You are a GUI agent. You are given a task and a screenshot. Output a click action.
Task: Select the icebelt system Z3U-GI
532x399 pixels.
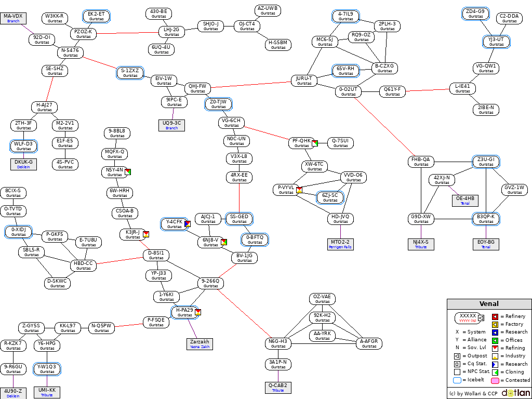(x=486, y=162)
